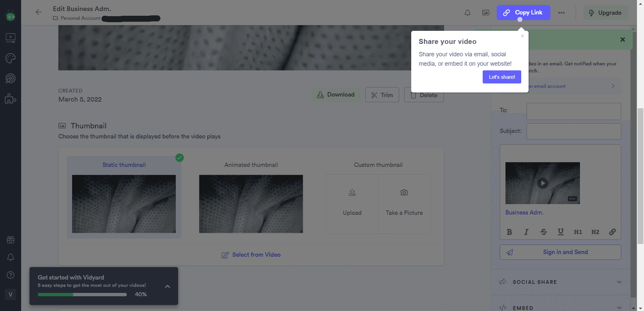Insert a link in email editor
Screen dimensions: 644x311
pos(612,232)
